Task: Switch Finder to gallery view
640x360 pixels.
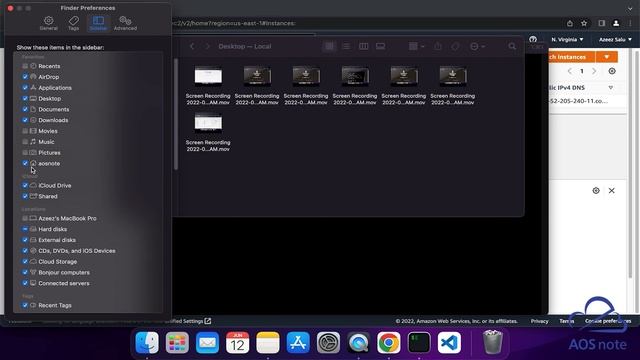Action: coord(380,47)
